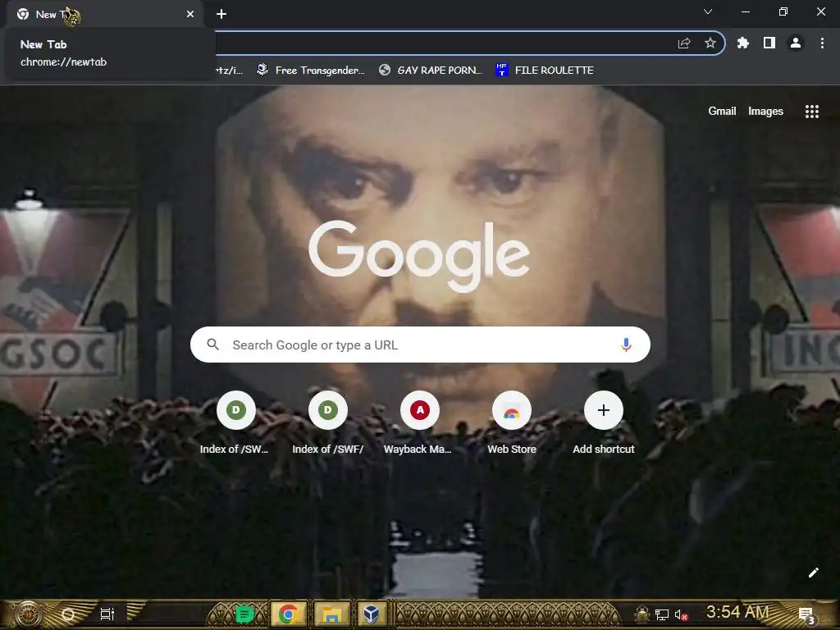Click the Google logo on the page

pyautogui.click(x=419, y=256)
